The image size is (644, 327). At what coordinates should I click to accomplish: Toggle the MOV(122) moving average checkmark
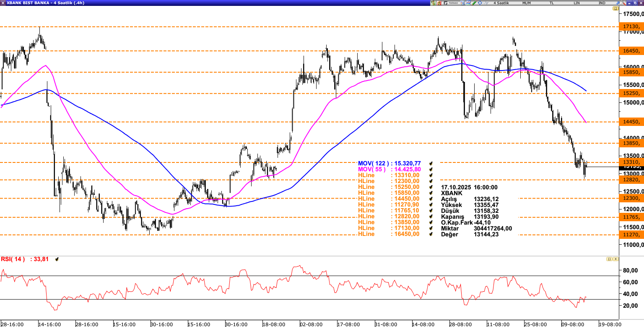coord(430,163)
